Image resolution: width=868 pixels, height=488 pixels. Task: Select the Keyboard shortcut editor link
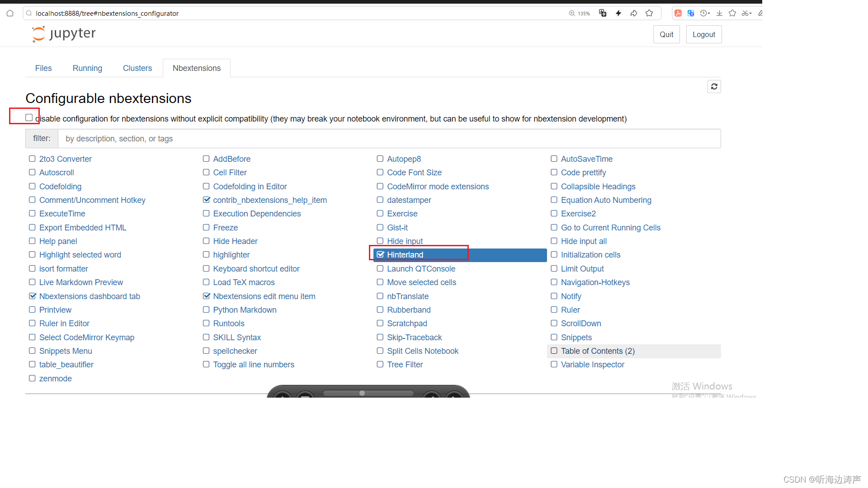click(256, 269)
